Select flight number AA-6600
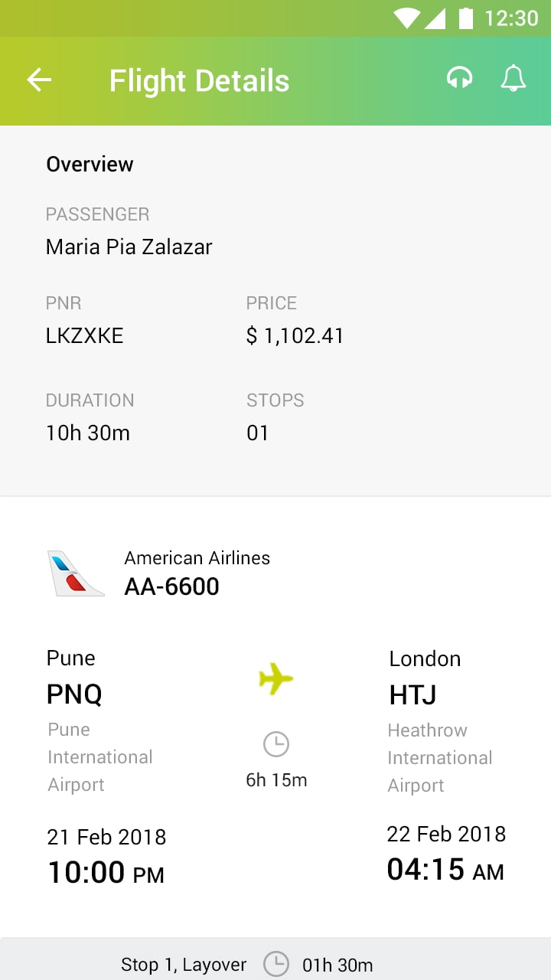 point(172,586)
